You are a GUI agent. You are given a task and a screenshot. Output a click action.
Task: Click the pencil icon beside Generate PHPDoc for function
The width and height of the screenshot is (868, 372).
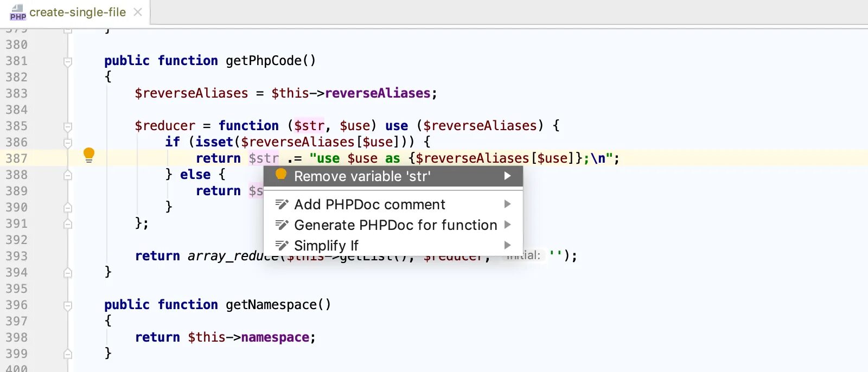pos(282,225)
